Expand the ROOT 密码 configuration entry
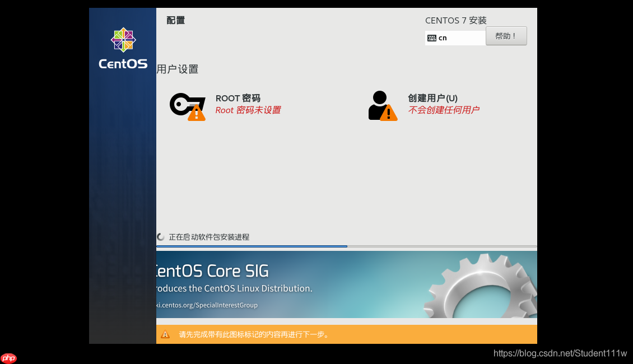The image size is (633, 364). point(238,98)
